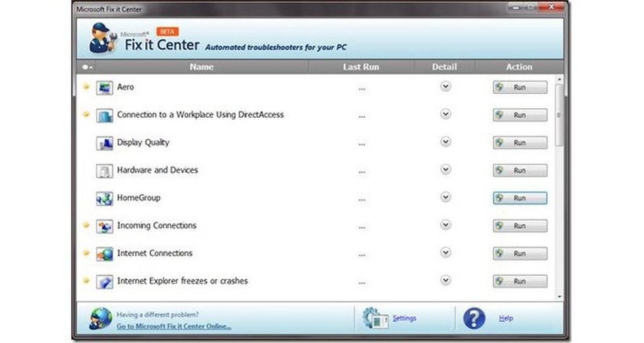The width and height of the screenshot is (644, 343).
Task: Expand details for Internet Explorer freezes or crashes
Action: (446, 280)
